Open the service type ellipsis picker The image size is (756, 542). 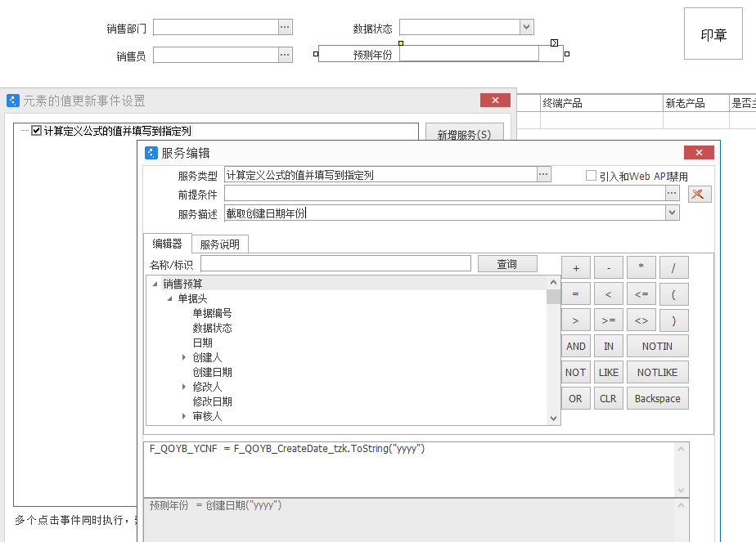544,174
